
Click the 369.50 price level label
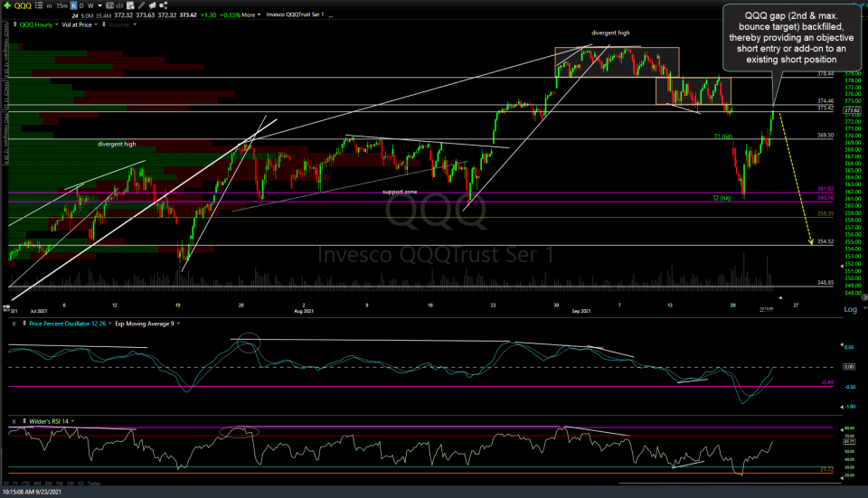click(826, 135)
